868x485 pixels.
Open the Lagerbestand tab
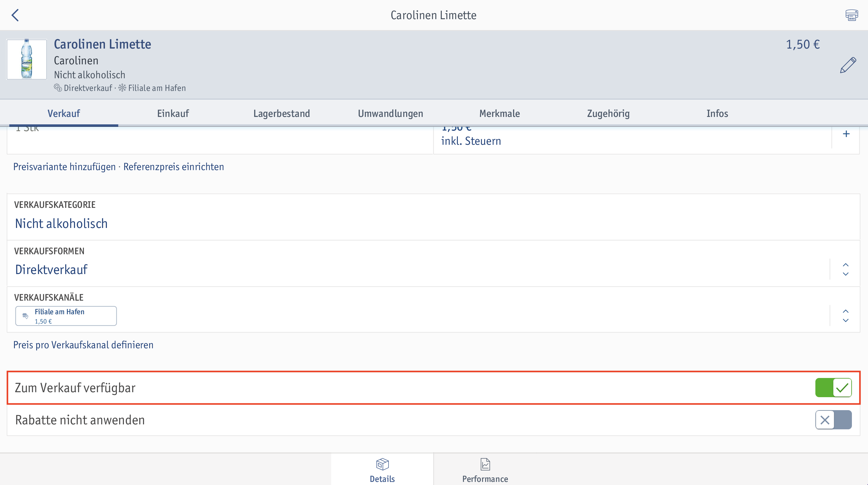coord(282,114)
